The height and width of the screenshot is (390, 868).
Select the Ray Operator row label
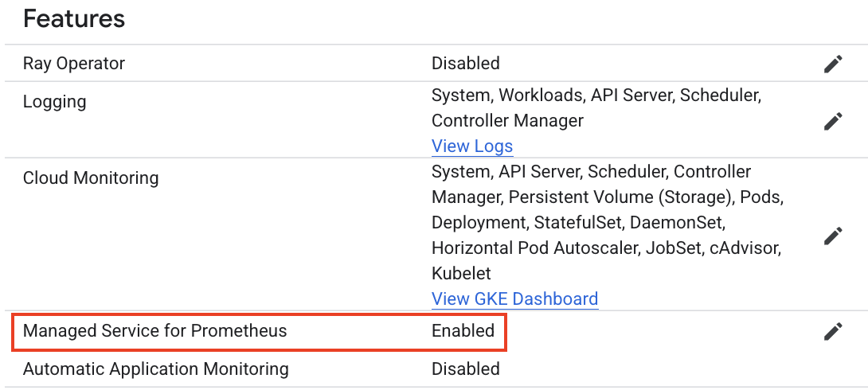click(x=74, y=63)
